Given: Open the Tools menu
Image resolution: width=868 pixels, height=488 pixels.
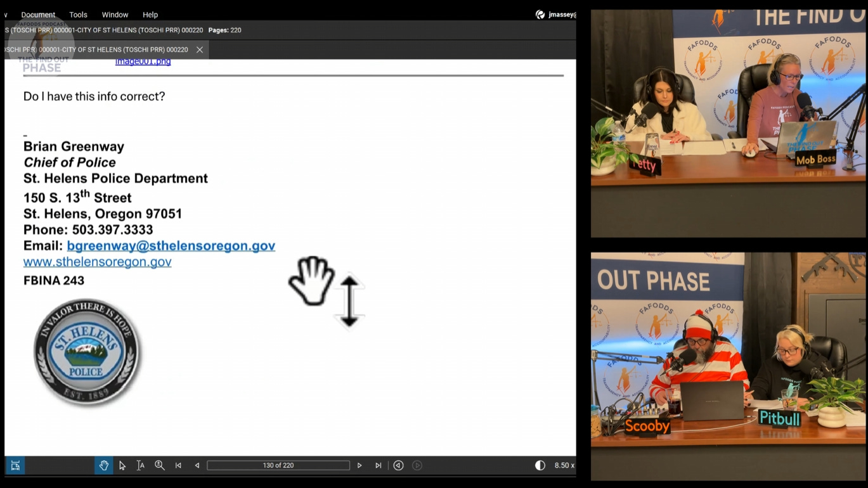Looking at the screenshot, I should (x=79, y=15).
